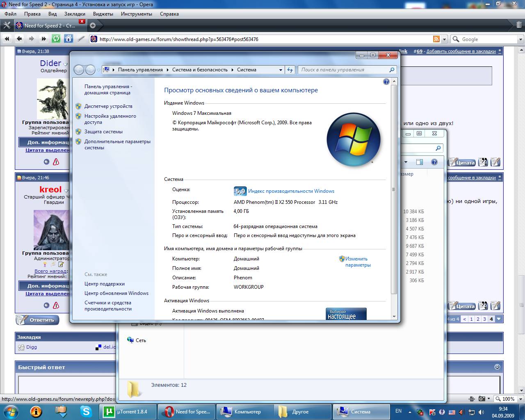Screen dimensions: 525x420
Task: Click the control panel search field
Action: (x=344, y=70)
